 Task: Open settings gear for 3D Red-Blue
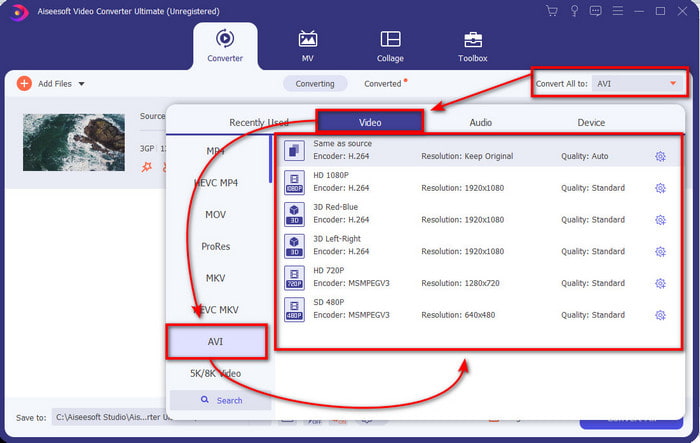660,220
